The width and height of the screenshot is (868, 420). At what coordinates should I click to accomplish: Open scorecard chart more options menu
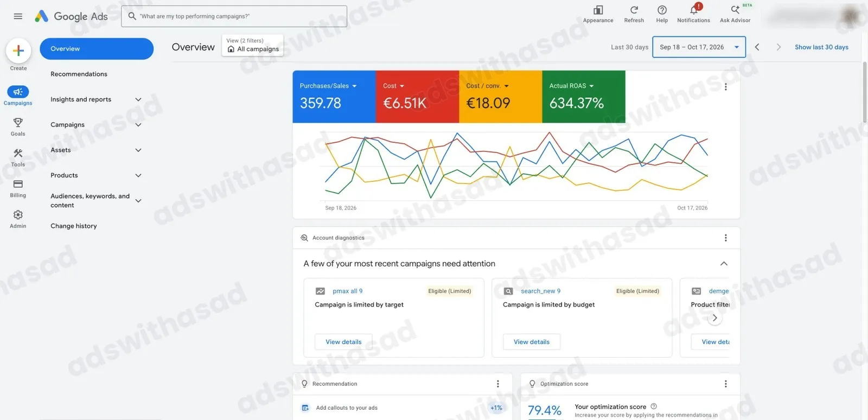pyautogui.click(x=725, y=87)
